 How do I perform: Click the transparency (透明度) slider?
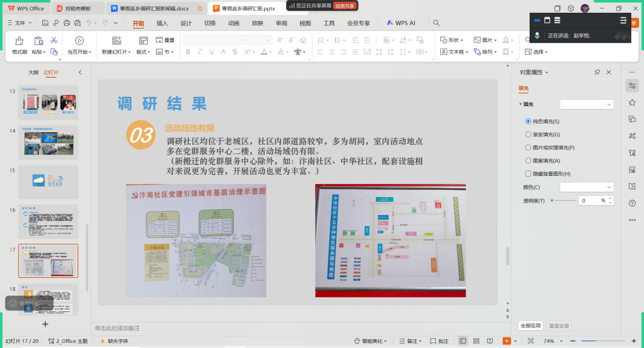click(563, 200)
